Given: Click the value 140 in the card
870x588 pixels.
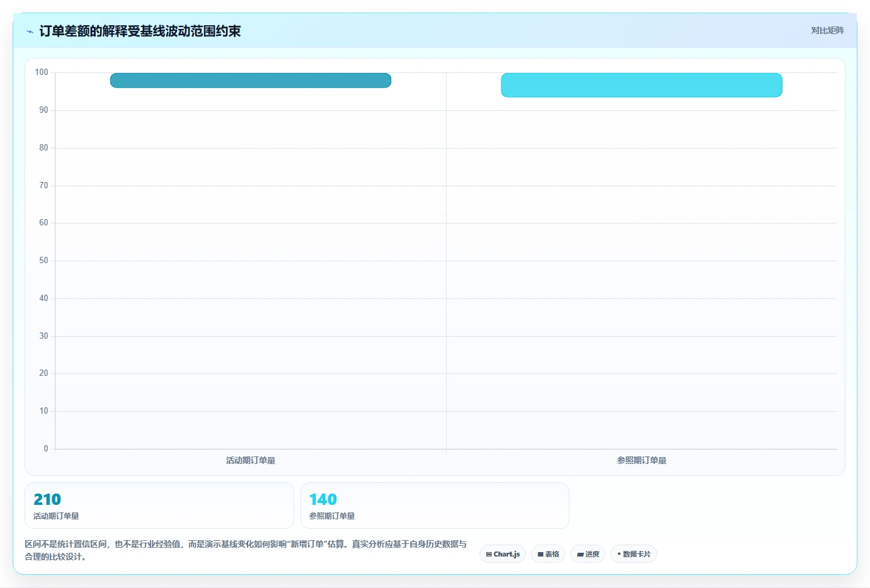Looking at the screenshot, I should (323, 499).
